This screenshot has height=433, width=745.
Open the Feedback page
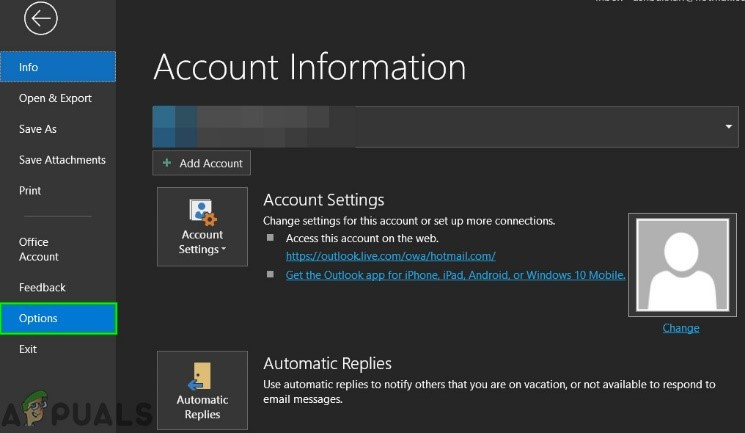click(x=42, y=288)
